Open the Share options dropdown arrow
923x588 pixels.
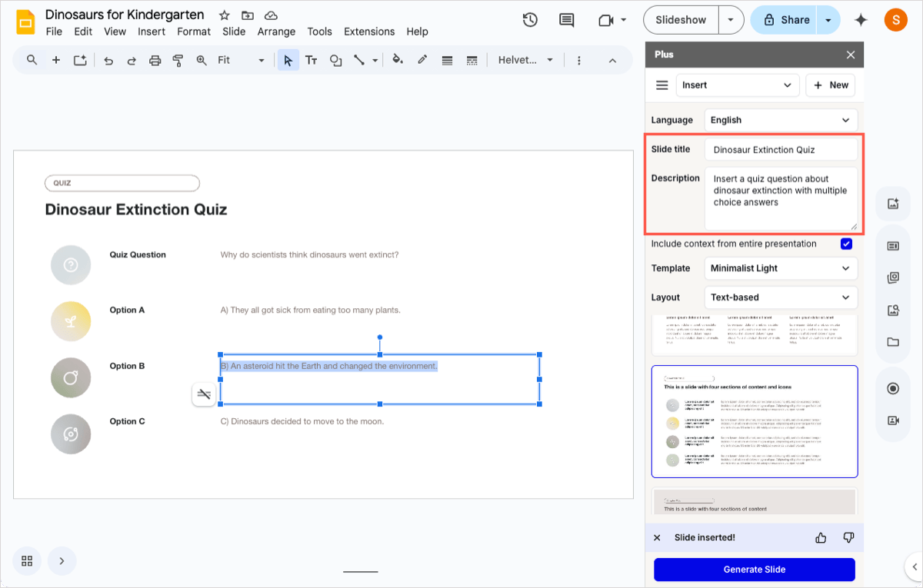point(828,20)
